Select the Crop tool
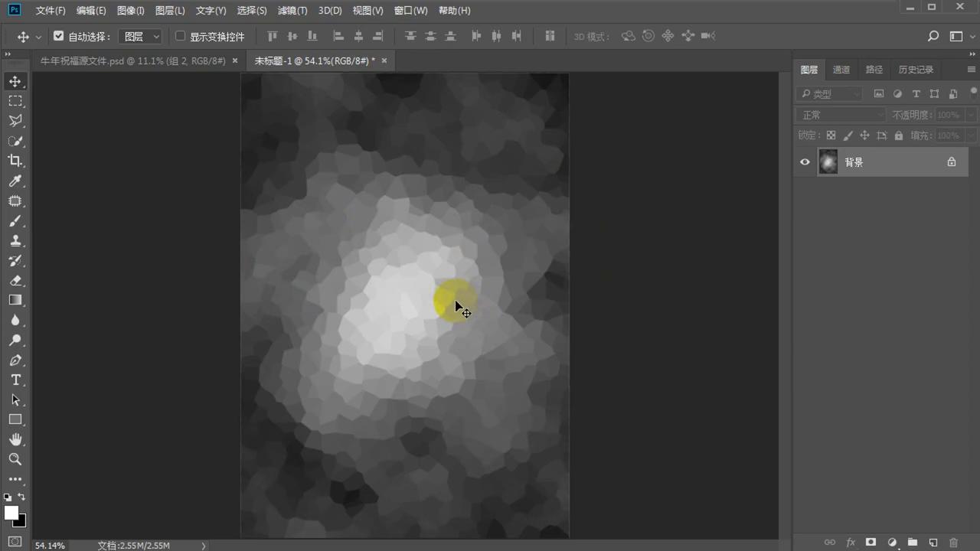Image resolution: width=980 pixels, height=551 pixels. coord(15,161)
